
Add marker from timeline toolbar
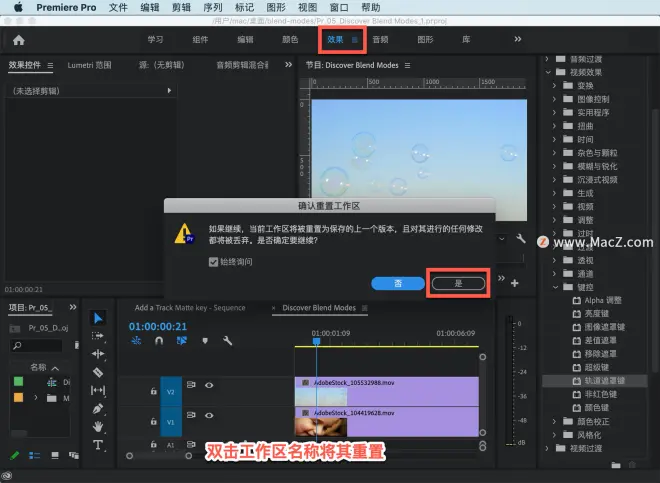[205, 341]
